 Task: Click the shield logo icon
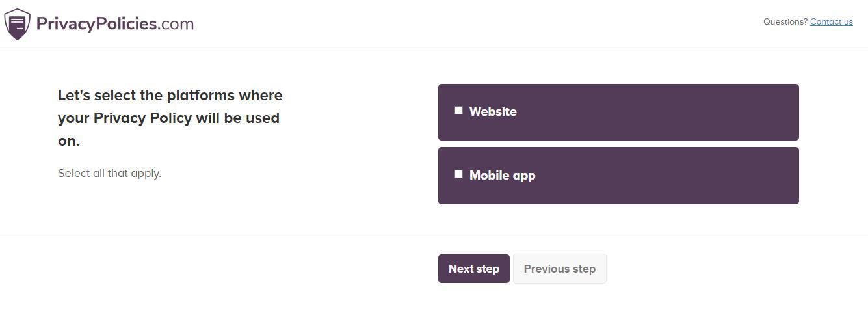tap(17, 24)
